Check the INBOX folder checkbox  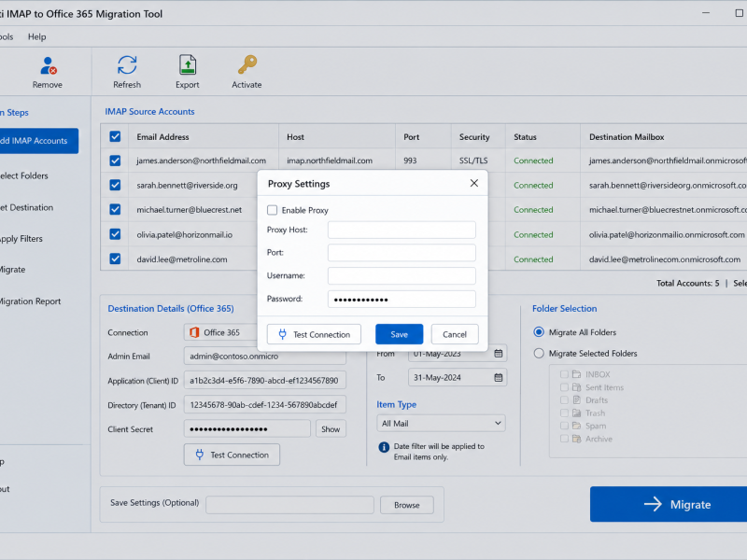coord(564,374)
